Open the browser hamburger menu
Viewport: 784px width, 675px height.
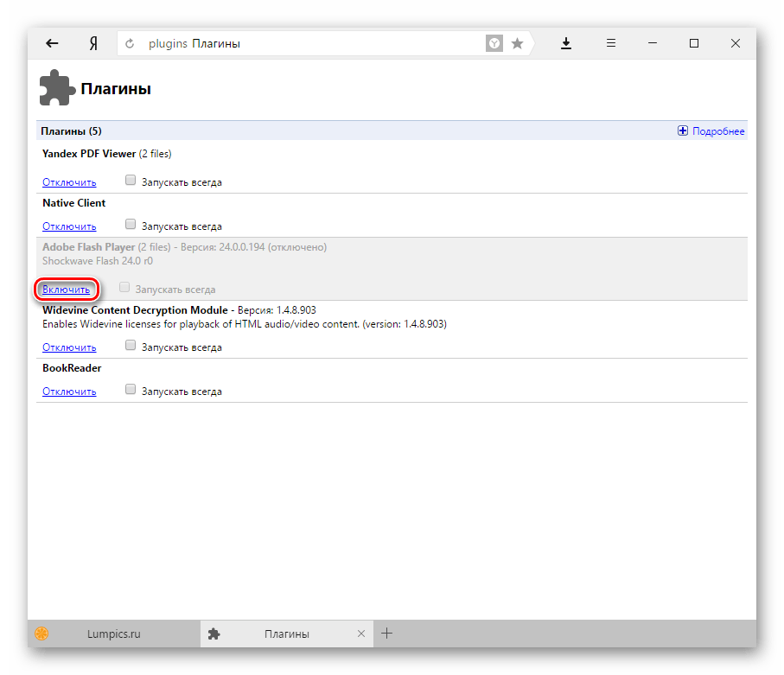click(610, 43)
